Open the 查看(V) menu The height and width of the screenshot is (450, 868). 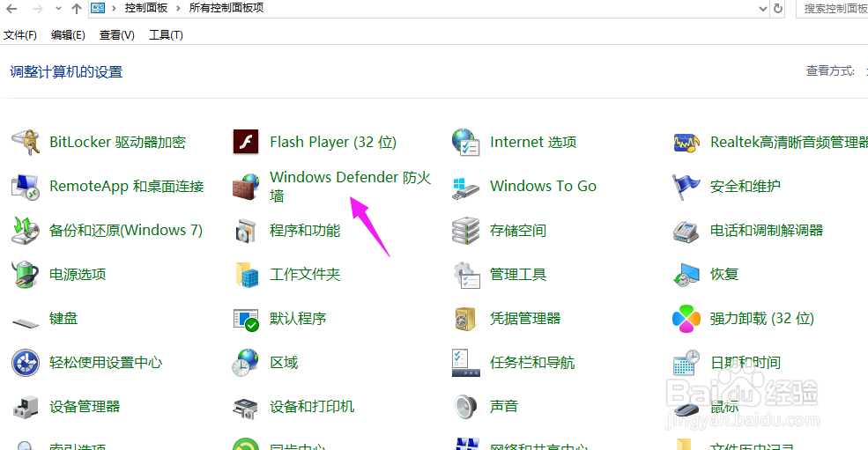tap(117, 35)
